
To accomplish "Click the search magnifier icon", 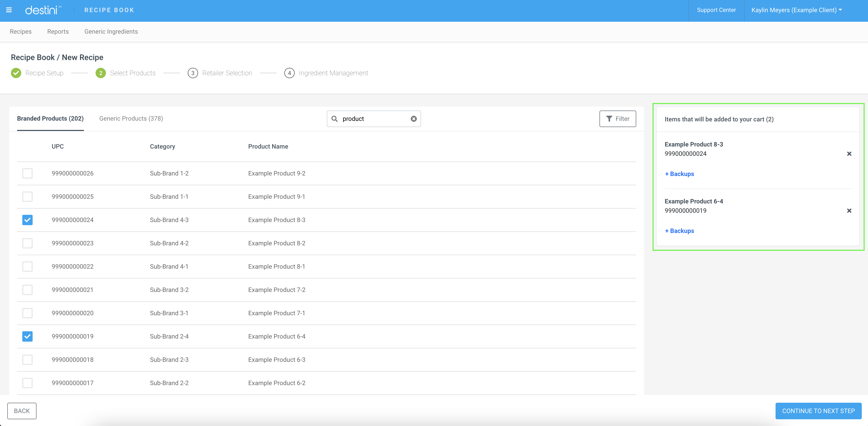I will (334, 119).
